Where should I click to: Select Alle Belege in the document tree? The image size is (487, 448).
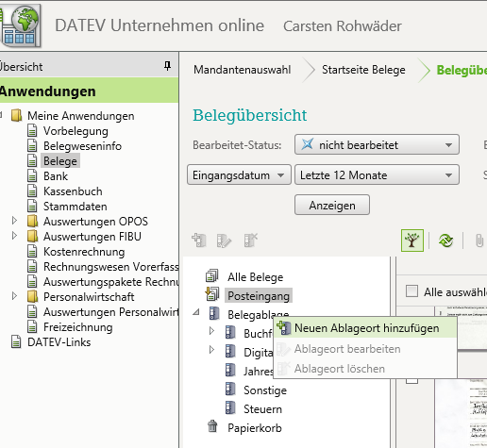tap(256, 277)
